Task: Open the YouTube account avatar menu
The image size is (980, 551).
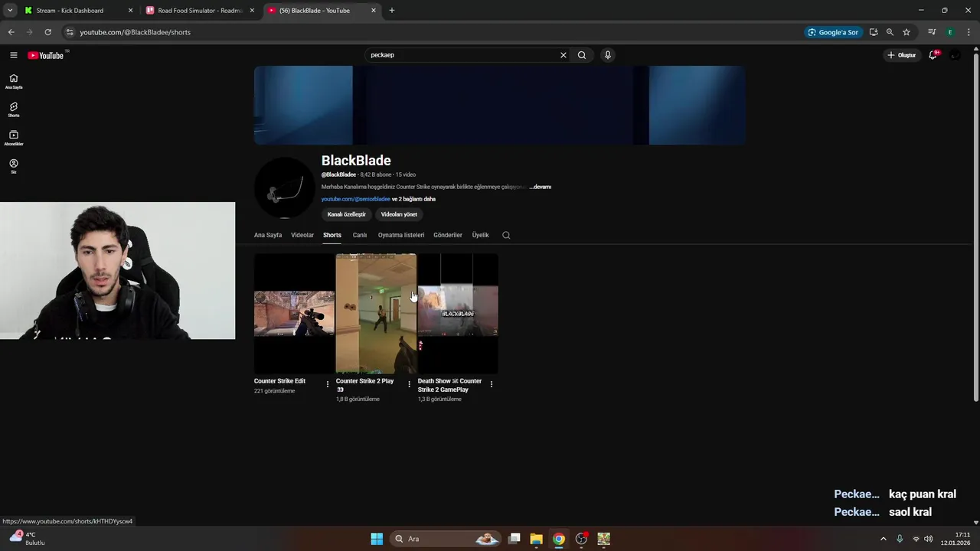Action: click(x=955, y=55)
